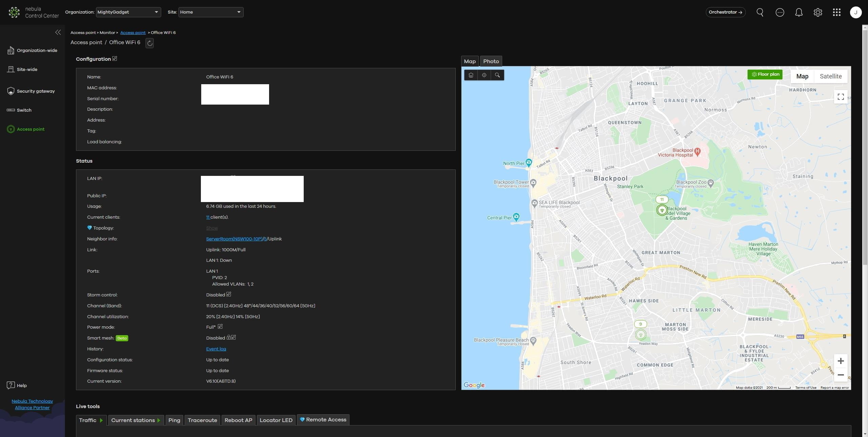868x437 pixels.
Task: Open the Event log link
Action: 216,349
